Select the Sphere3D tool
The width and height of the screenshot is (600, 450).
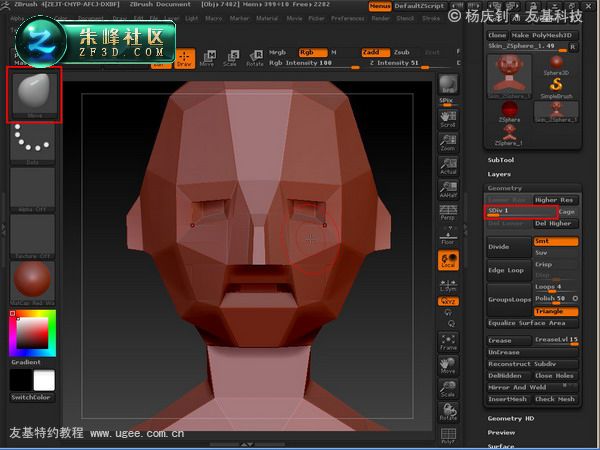[x=556, y=65]
